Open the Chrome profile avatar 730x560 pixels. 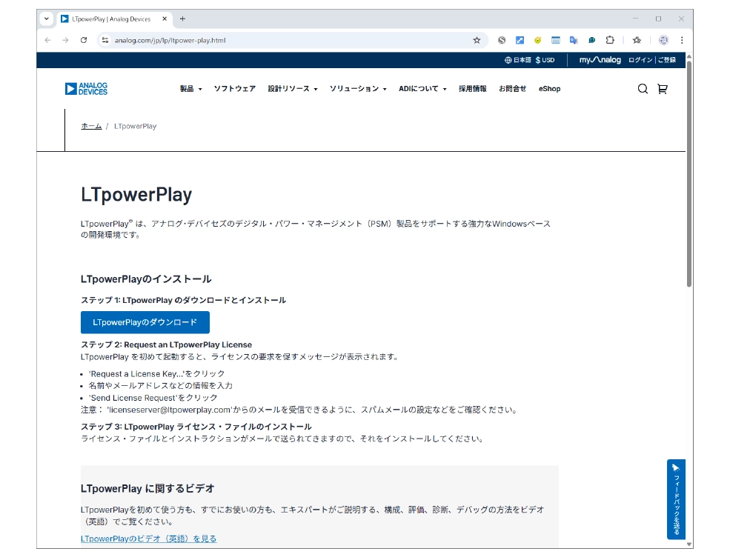(x=664, y=41)
